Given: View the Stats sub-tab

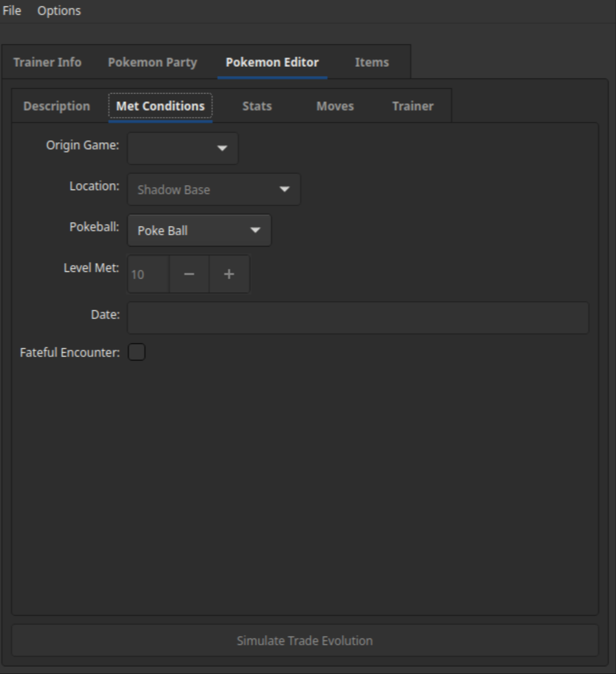Looking at the screenshot, I should [257, 106].
